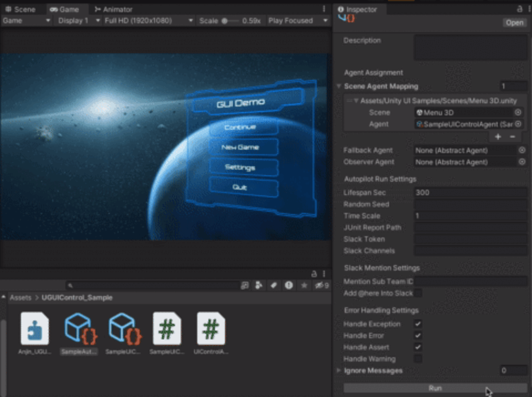Expand the Ignore Messages list

click(x=339, y=370)
